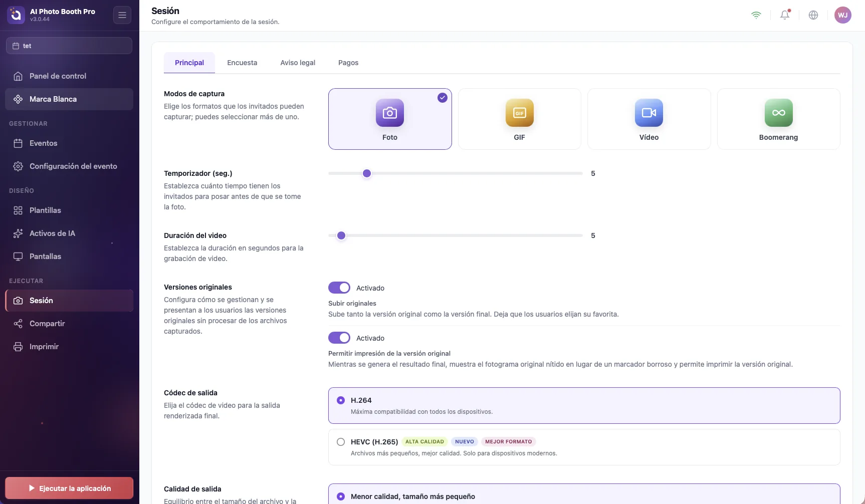Click the Códec de salida heading
The height and width of the screenshot is (504, 865).
190,393
